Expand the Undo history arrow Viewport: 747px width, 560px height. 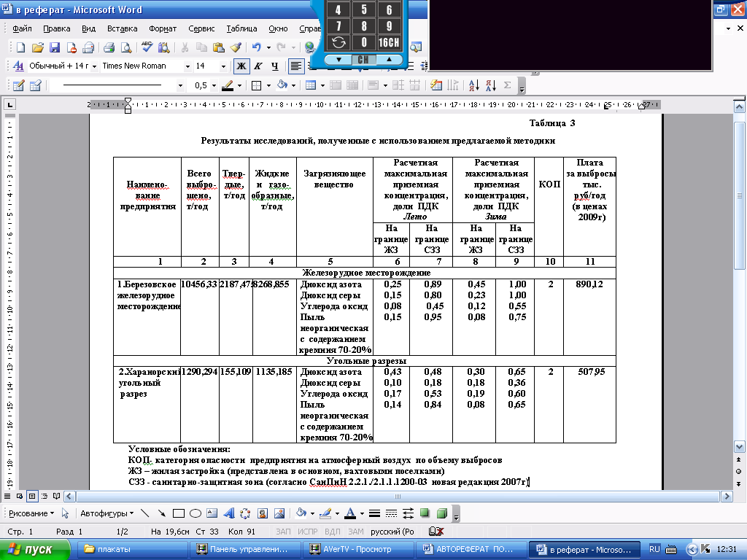tap(268, 47)
